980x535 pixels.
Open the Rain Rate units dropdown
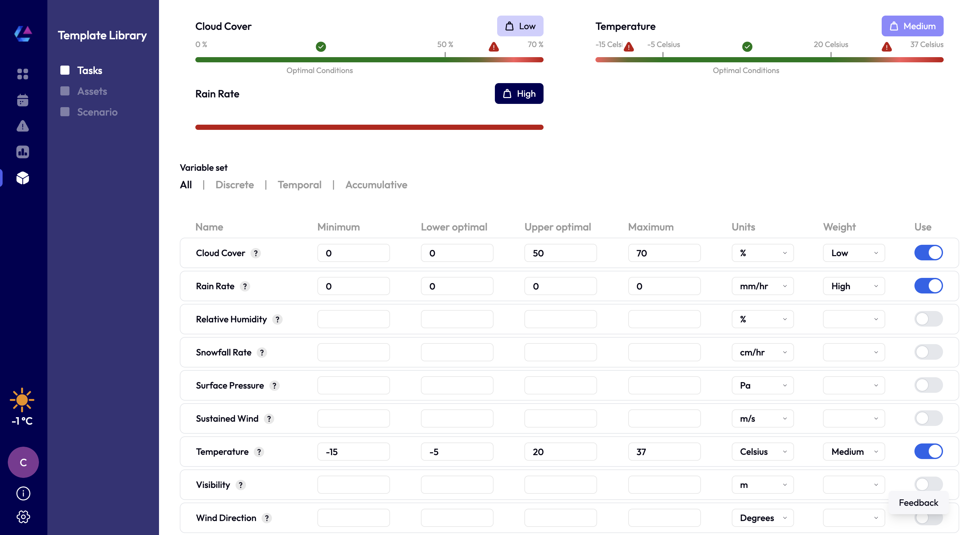point(762,286)
